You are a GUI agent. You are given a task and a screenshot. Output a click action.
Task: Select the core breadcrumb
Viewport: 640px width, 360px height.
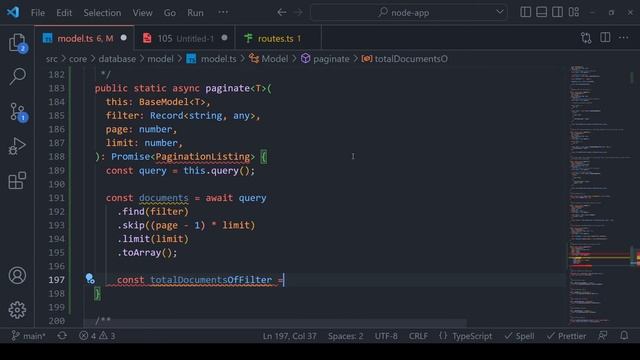(x=78, y=59)
